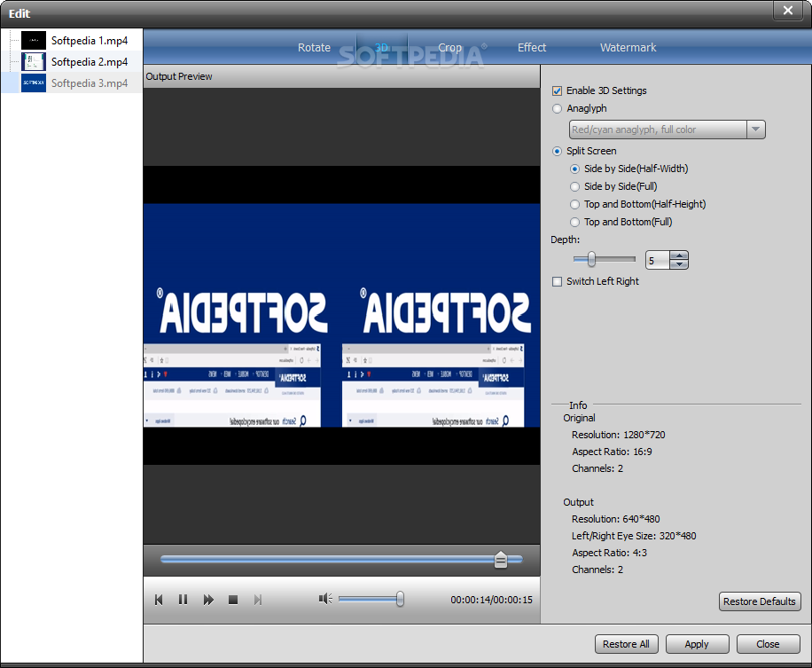Mute the preview volume speaker icon
This screenshot has height=668, width=812.
coord(325,599)
